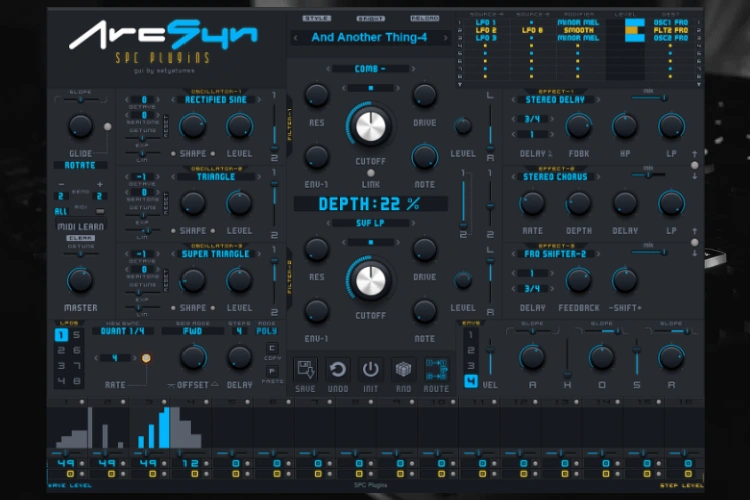Toggle the glide on/off dot

[x=108, y=126]
